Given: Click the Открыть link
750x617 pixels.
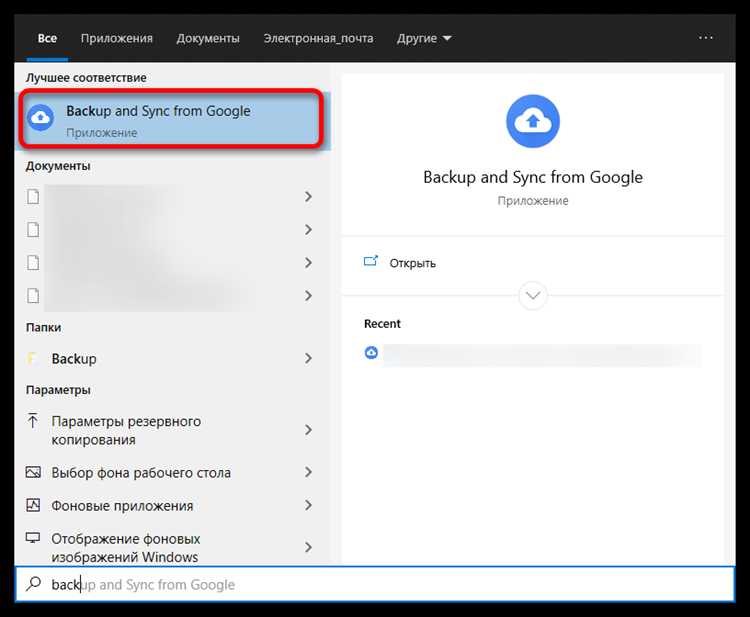Looking at the screenshot, I should point(412,263).
